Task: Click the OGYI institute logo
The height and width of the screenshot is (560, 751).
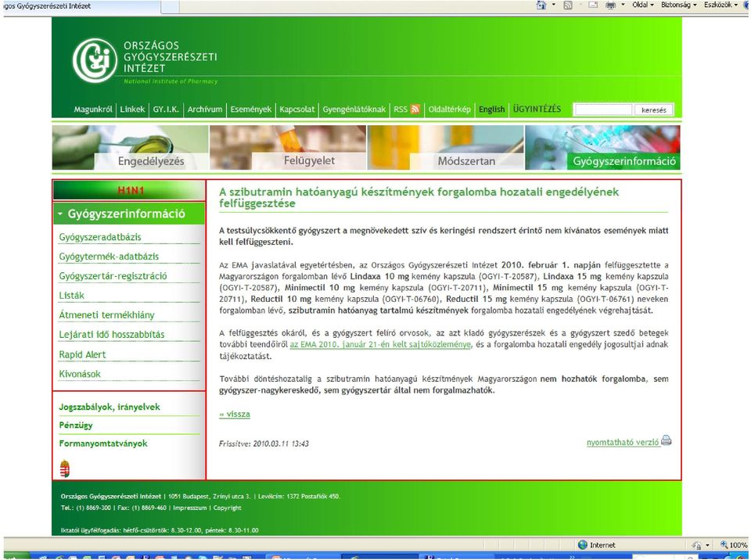Action: 95,61
